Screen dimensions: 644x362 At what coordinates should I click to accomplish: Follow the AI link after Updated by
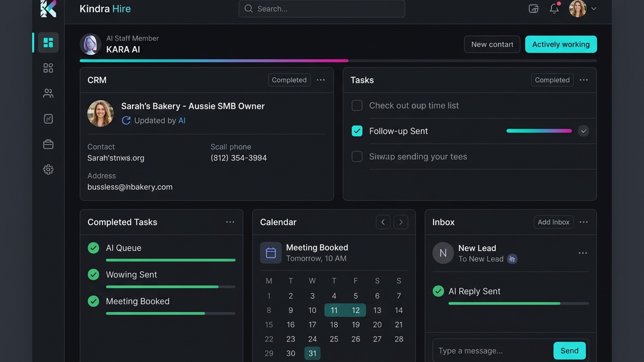click(182, 121)
